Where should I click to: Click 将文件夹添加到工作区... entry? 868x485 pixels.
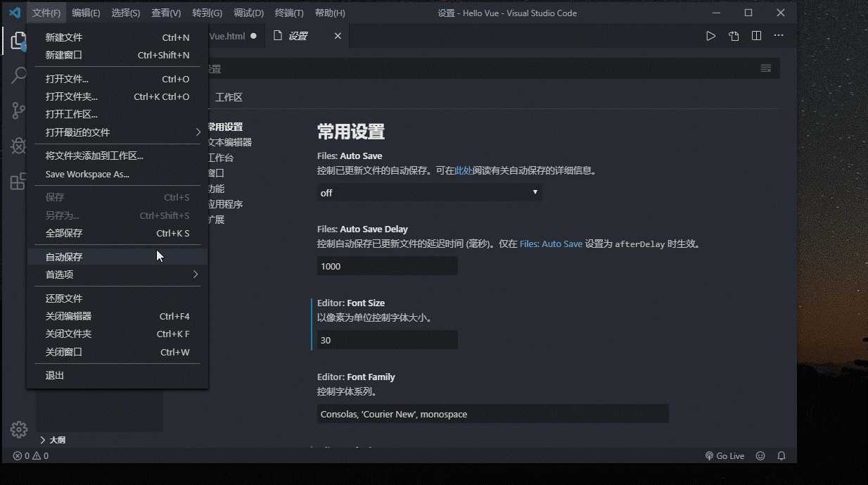[x=117, y=156]
